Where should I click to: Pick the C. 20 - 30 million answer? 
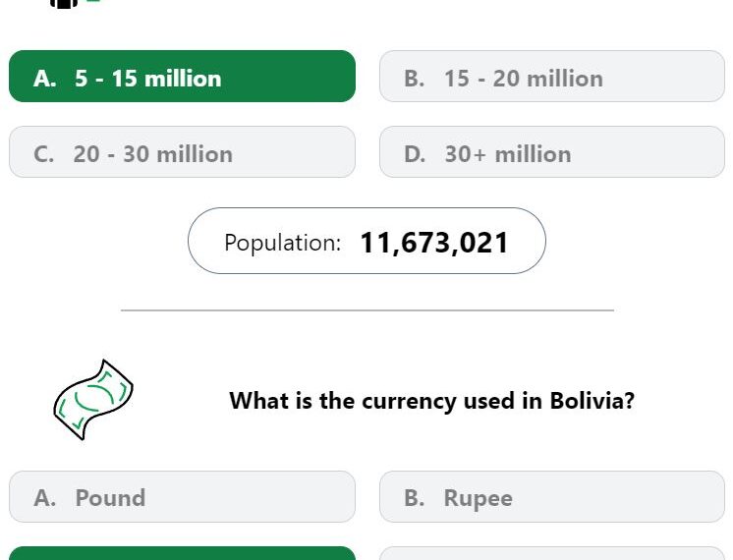pyautogui.click(x=183, y=152)
